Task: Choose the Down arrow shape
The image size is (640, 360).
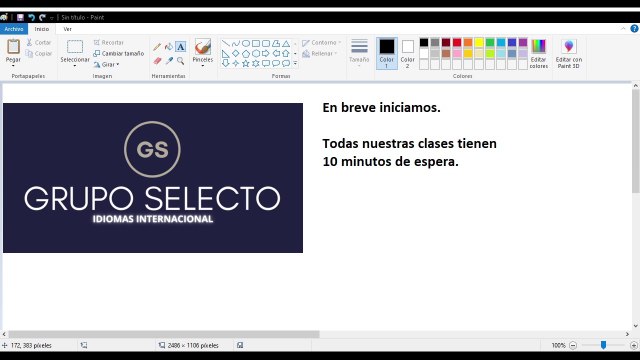Action: (x=226, y=63)
